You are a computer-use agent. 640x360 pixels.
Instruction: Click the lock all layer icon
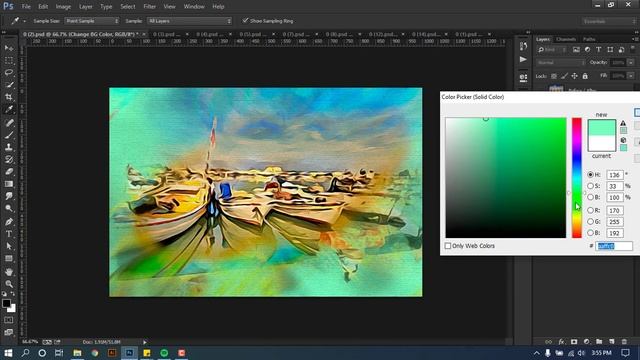pyautogui.click(x=585, y=76)
